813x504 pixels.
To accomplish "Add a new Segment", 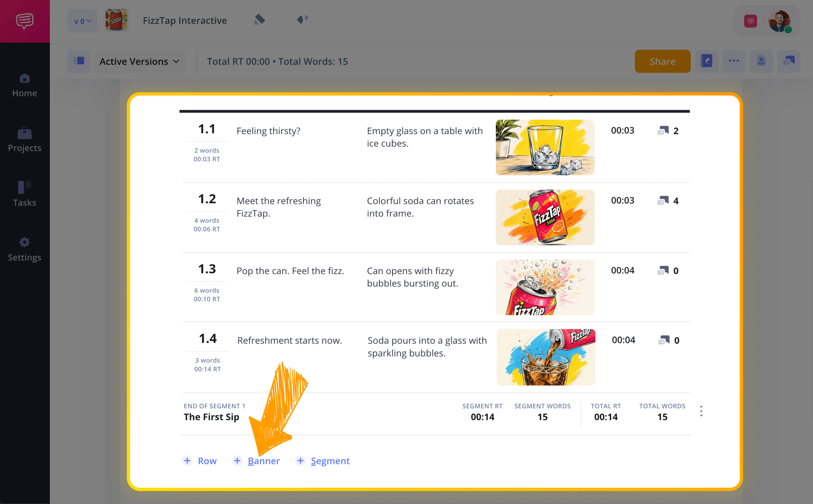I will click(322, 461).
